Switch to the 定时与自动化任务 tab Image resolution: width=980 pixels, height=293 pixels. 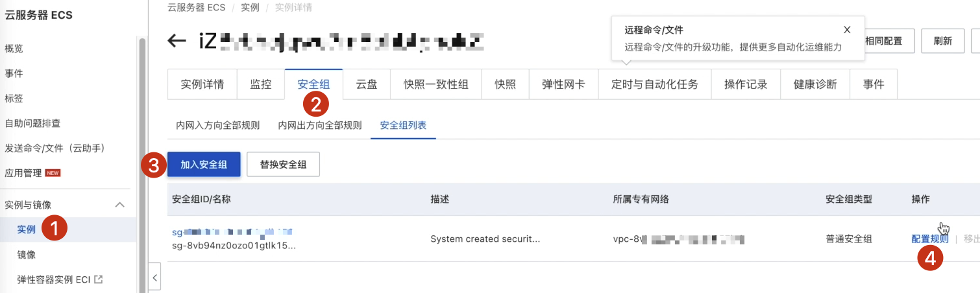(655, 84)
